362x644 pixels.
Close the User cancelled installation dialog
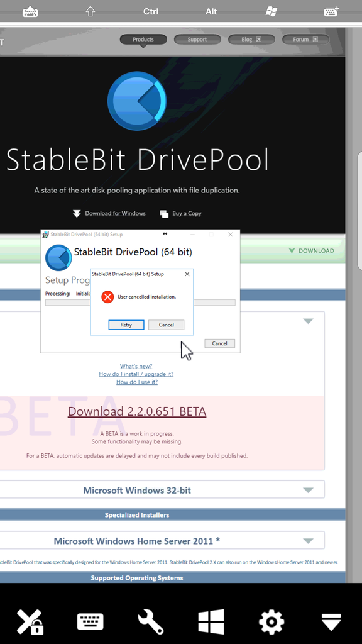click(x=187, y=274)
